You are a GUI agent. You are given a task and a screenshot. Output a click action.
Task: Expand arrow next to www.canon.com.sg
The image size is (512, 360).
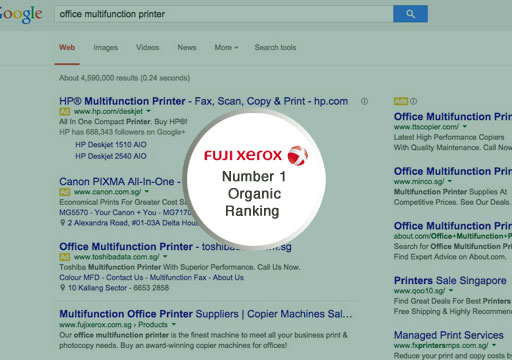(x=147, y=192)
